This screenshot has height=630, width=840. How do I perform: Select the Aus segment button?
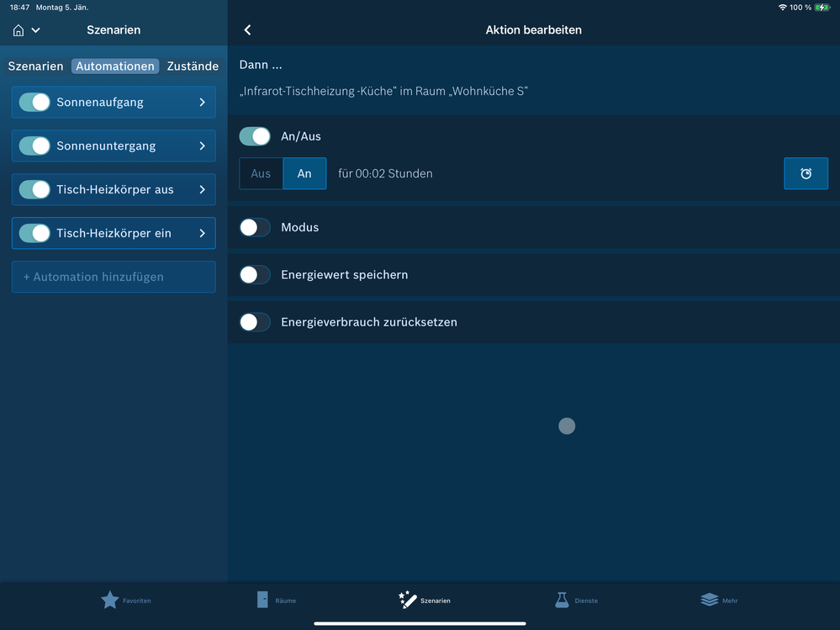(261, 173)
